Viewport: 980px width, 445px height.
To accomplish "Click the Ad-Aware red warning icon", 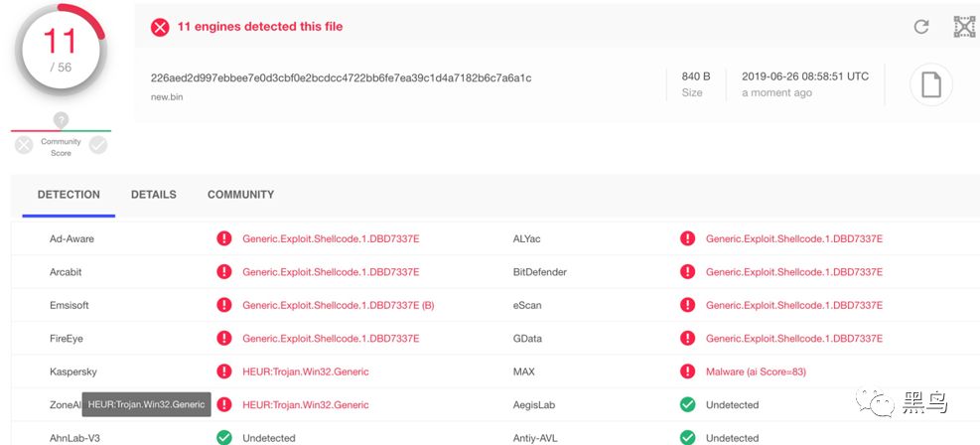I will (224, 238).
